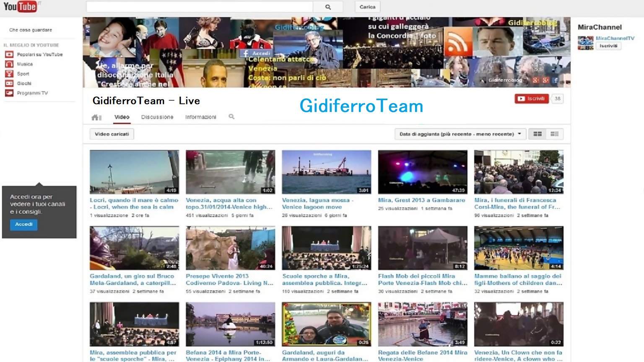This screenshot has height=362, width=644.
Task: Open title Gardaland, un giro sul Bruco
Action: 133,279
